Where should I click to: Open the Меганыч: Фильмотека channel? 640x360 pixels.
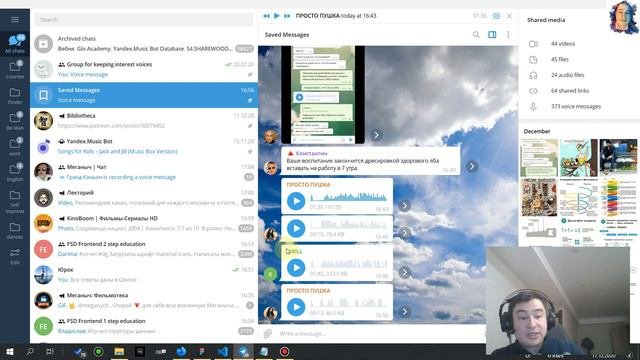[144, 301]
